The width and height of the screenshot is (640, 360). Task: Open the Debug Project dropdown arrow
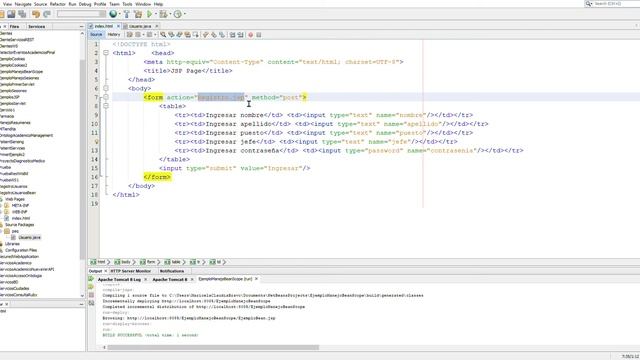pyautogui.click(x=170, y=14)
